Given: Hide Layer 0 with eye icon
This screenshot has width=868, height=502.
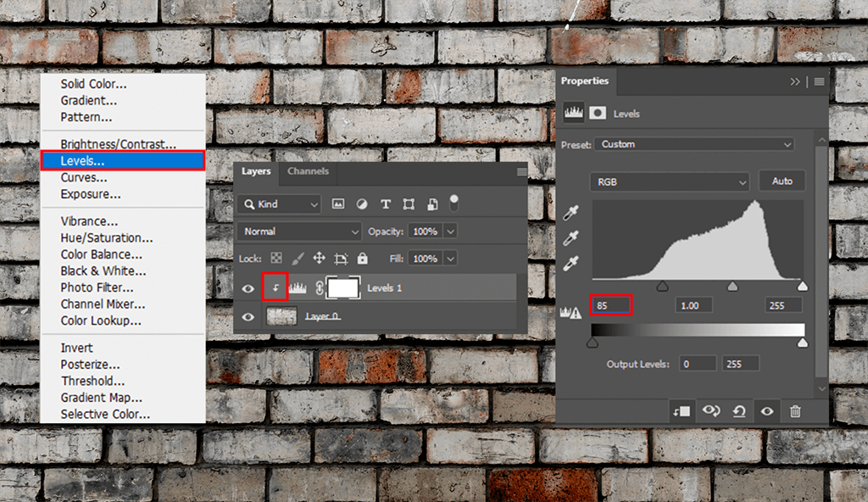Looking at the screenshot, I should click(x=248, y=317).
